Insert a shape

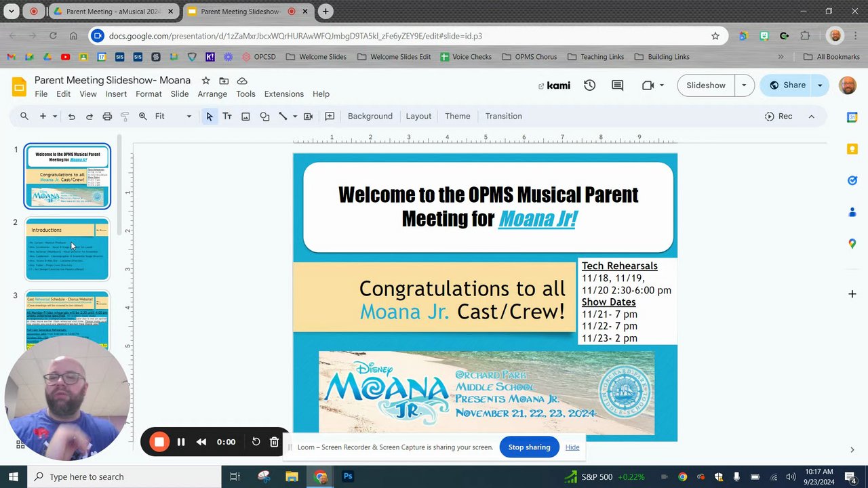264,117
